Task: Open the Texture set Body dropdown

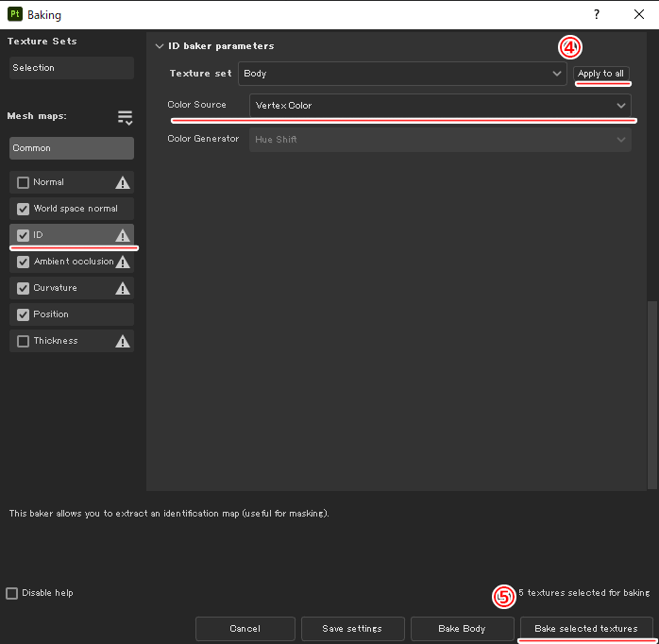Action: pyautogui.click(x=402, y=74)
